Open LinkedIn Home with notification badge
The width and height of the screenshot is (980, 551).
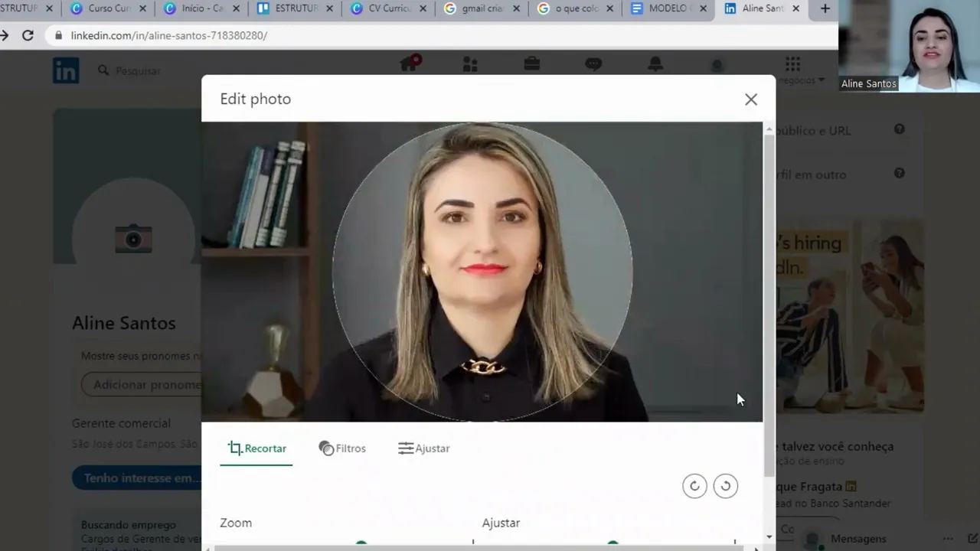pyautogui.click(x=410, y=64)
